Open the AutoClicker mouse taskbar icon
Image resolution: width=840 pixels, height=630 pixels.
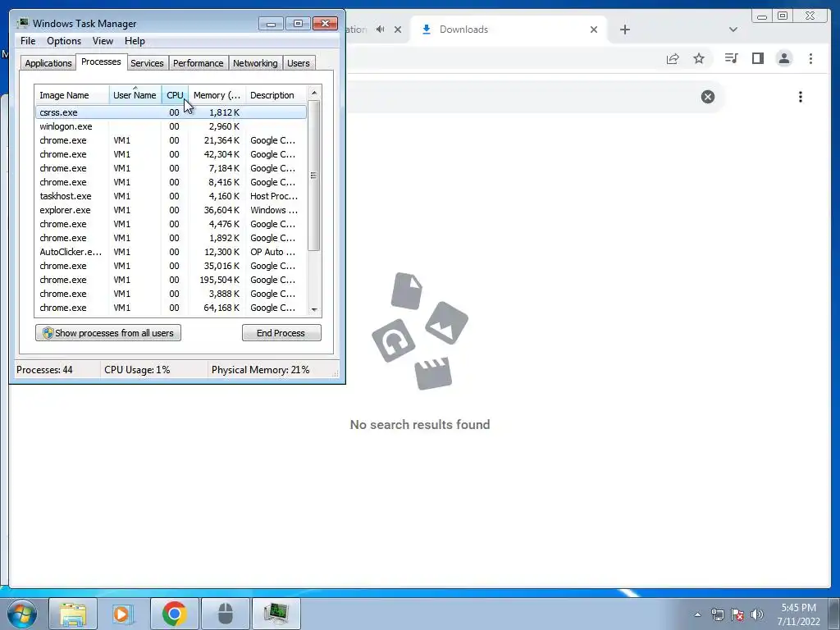225,614
